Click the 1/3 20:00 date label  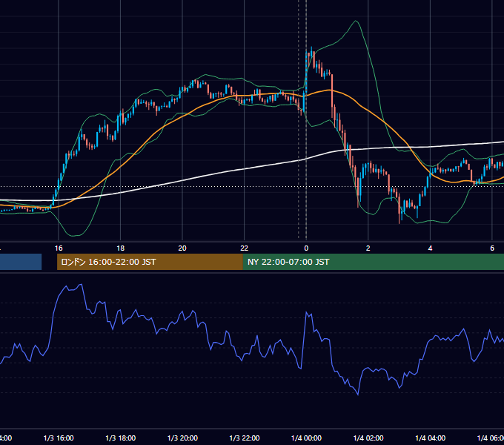coord(182,438)
